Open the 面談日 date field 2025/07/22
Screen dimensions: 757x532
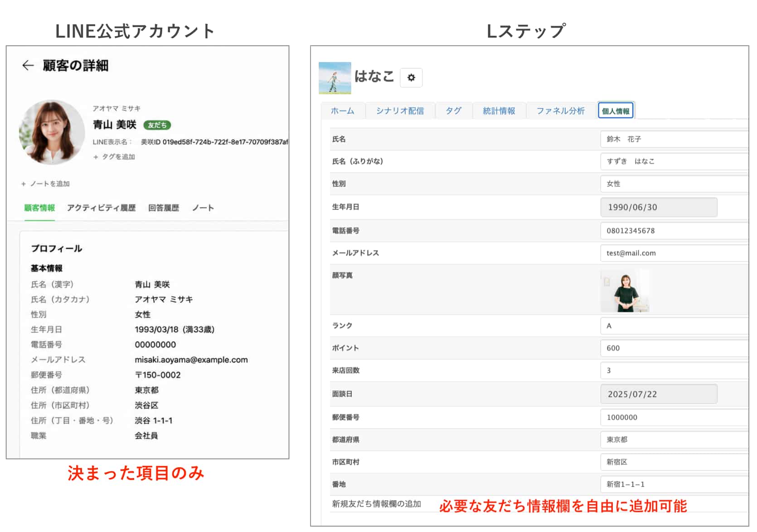coord(659,394)
